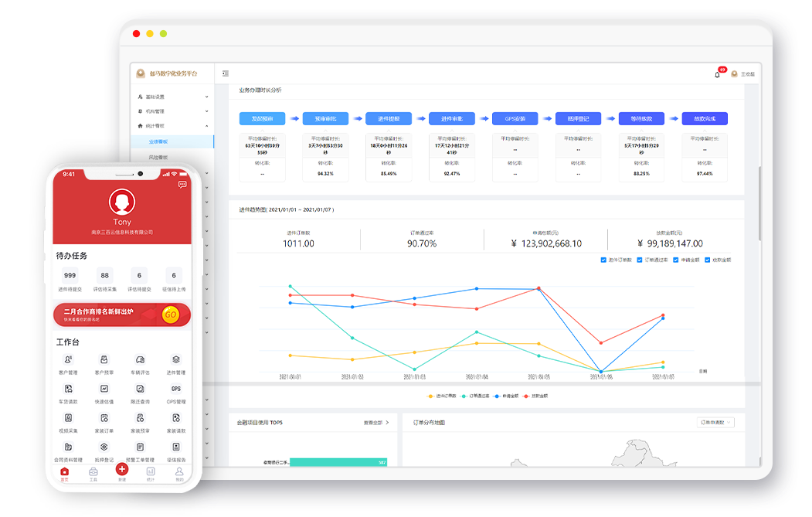
Task: Uncheck the 进件订单数 checkbox
Action: [x=603, y=260]
